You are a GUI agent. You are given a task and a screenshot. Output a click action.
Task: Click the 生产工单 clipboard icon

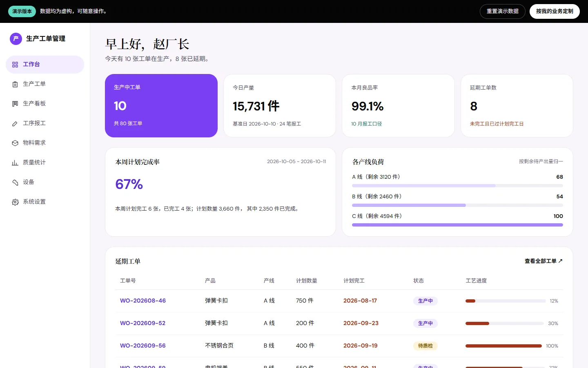[x=15, y=84]
